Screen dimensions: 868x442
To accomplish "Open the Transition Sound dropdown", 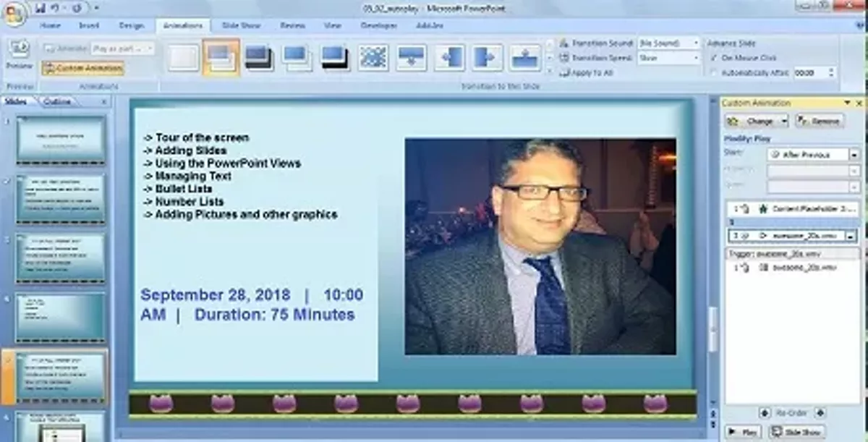I will click(697, 43).
